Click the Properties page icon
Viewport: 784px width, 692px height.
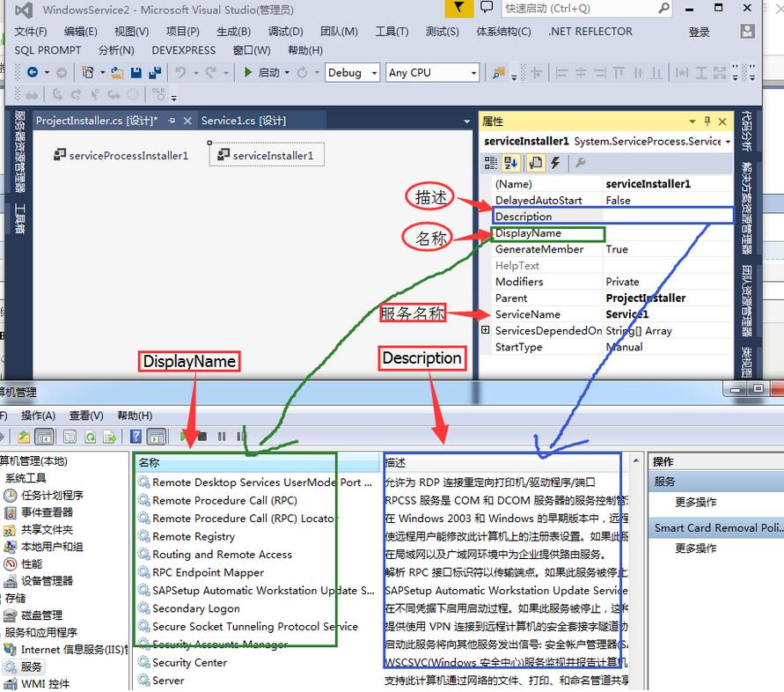[x=536, y=163]
